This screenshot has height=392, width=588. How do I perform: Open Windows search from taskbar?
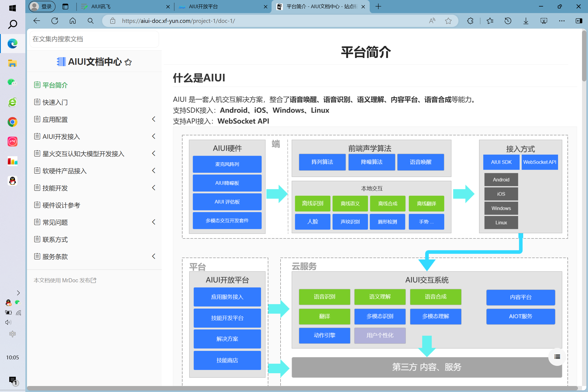tap(13, 24)
